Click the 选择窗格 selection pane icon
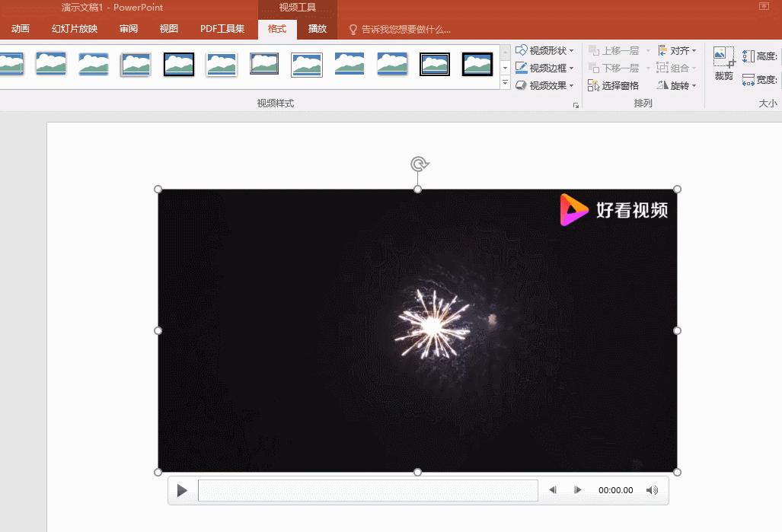Viewport: 782px width, 532px height. tap(595, 85)
